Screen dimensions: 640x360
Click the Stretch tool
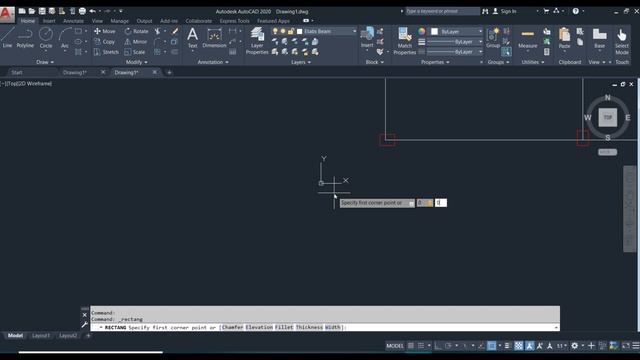(x=106, y=52)
